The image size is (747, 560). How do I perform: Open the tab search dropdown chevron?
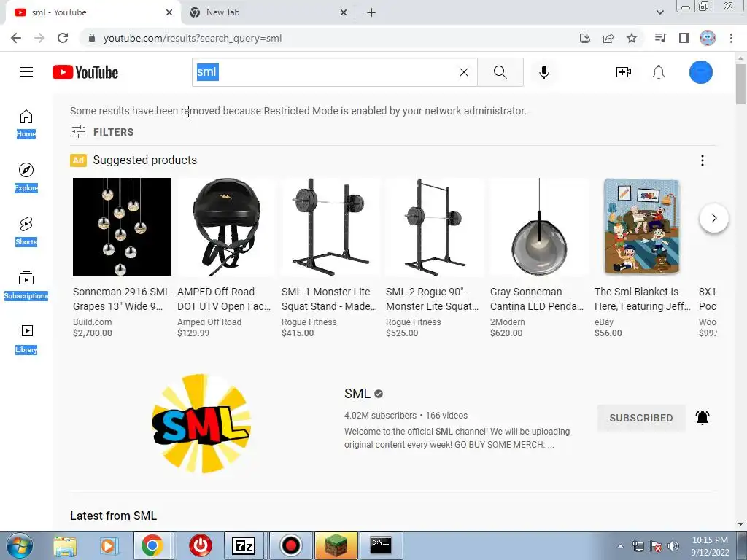pyautogui.click(x=659, y=12)
